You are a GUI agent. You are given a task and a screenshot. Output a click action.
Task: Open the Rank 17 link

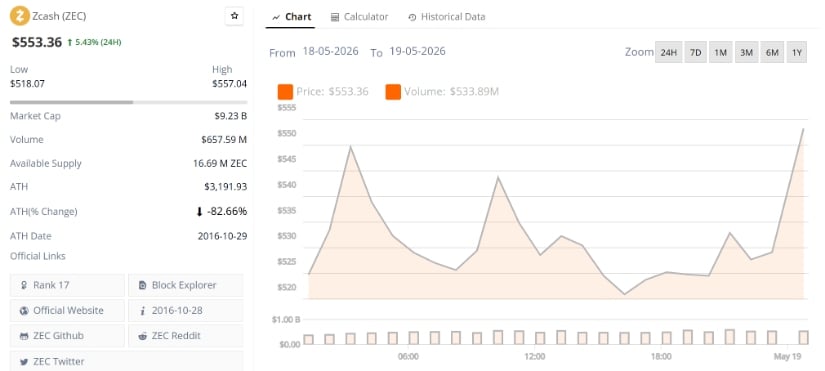tap(67, 285)
